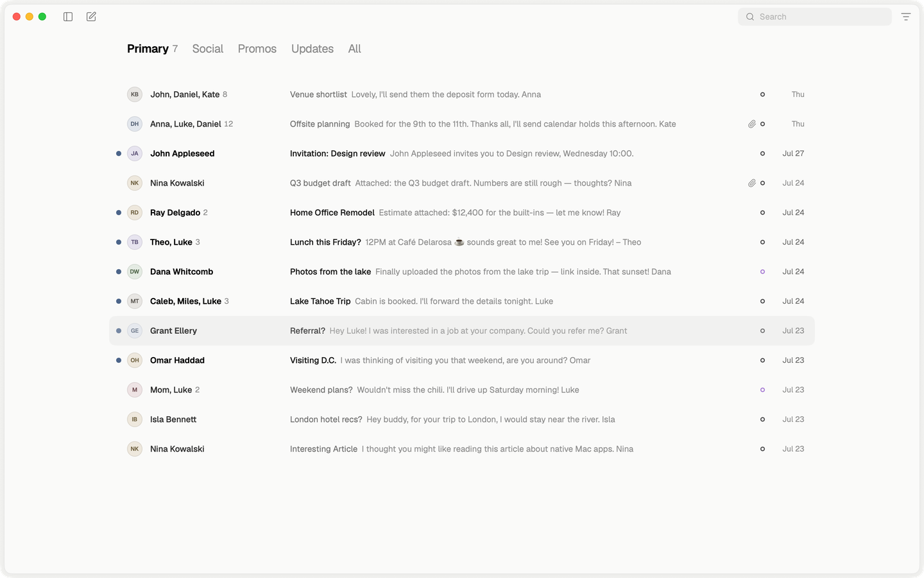Viewport: 924px width, 578px height.
Task: Click the DH avatar on Offsite planning
Action: pos(135,124)
